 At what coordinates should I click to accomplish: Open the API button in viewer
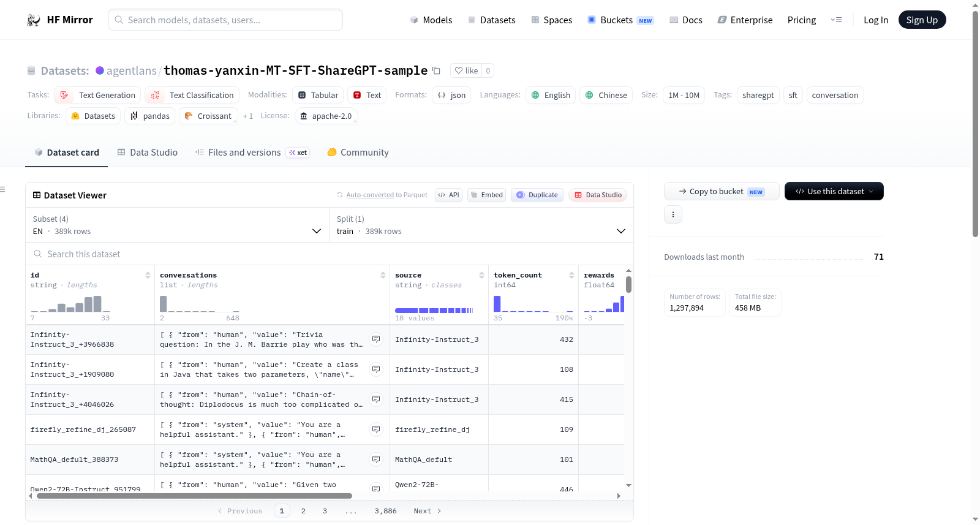448,195
